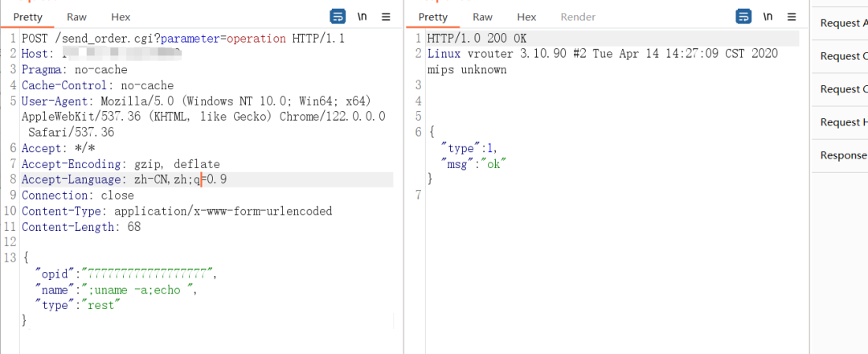
Task: Click "mips unknown" text in response
Action: tap(467, 70)
